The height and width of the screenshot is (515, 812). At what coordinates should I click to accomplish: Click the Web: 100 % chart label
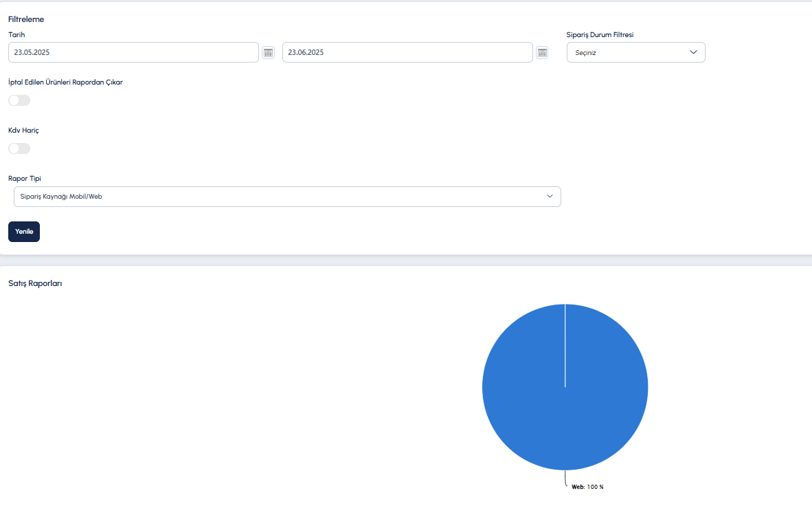(587, 487)
